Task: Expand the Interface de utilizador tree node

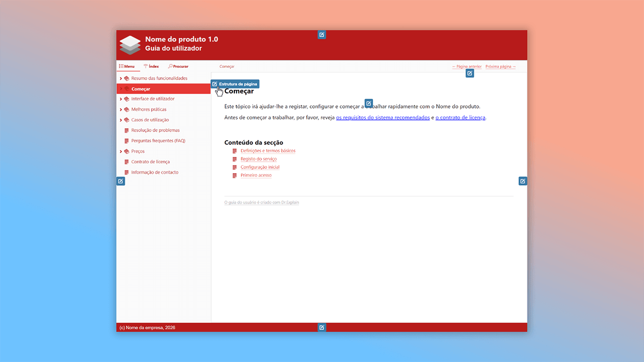Action: [x=121, y=99]
